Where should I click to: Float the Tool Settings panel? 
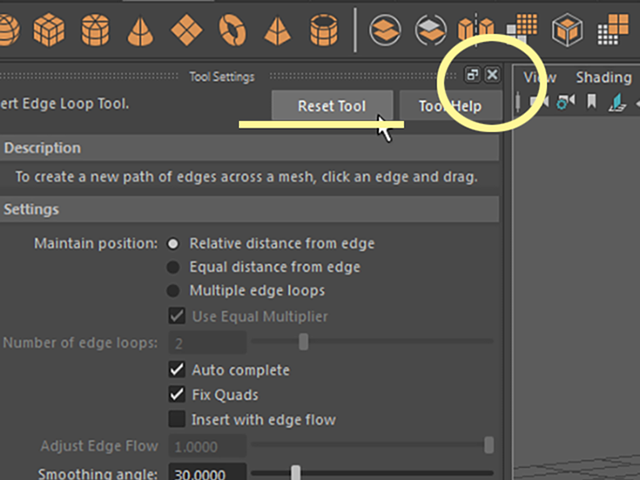coord(473,75)
